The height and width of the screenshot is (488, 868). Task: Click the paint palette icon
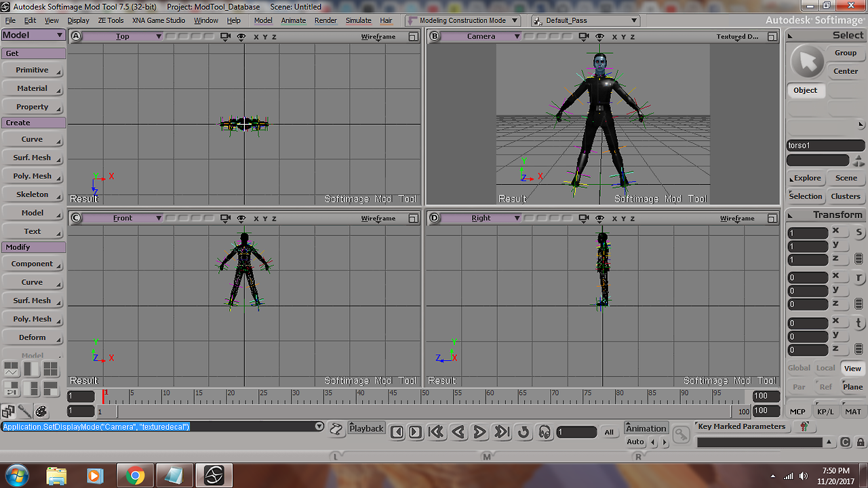[41, 411]
